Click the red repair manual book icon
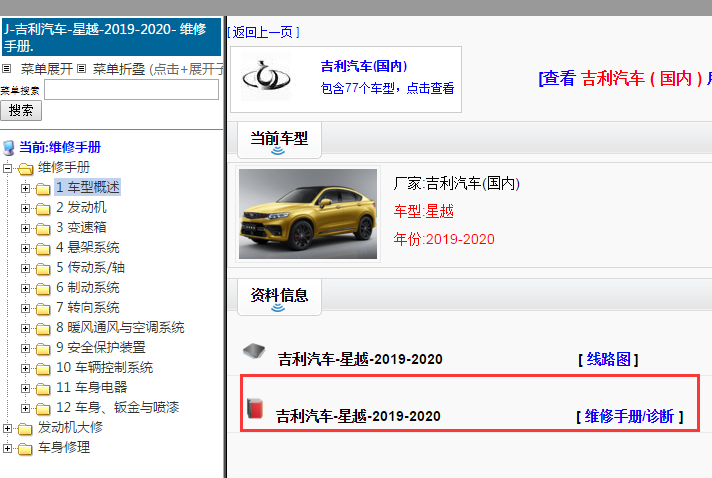712x478 pixels. [255, 408]
